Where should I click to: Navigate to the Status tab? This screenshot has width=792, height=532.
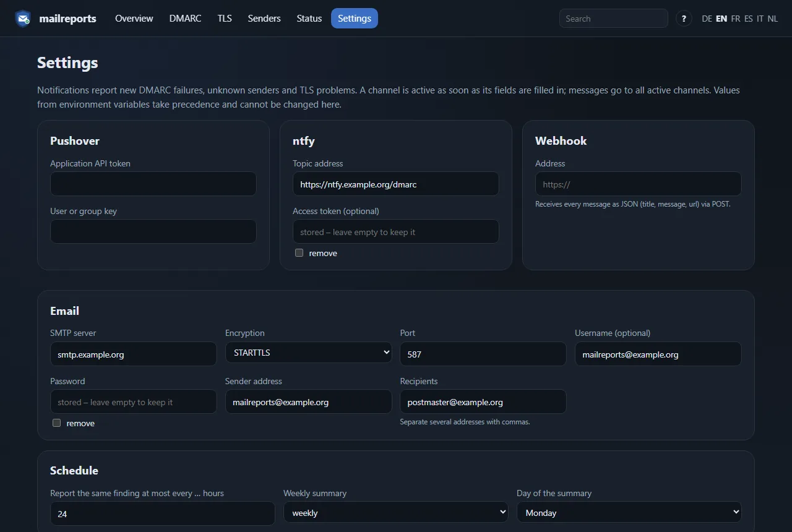(x=309, y=19)
